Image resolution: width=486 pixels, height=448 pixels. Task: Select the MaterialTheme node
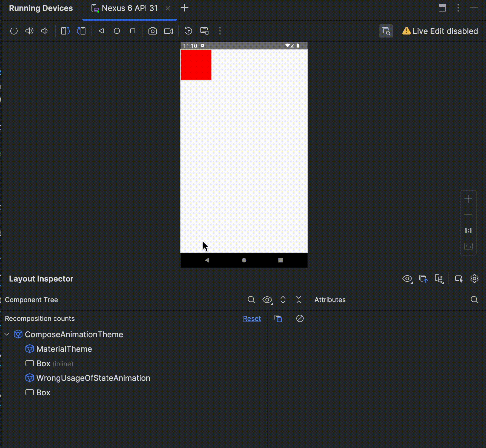[x=64, y=349]
